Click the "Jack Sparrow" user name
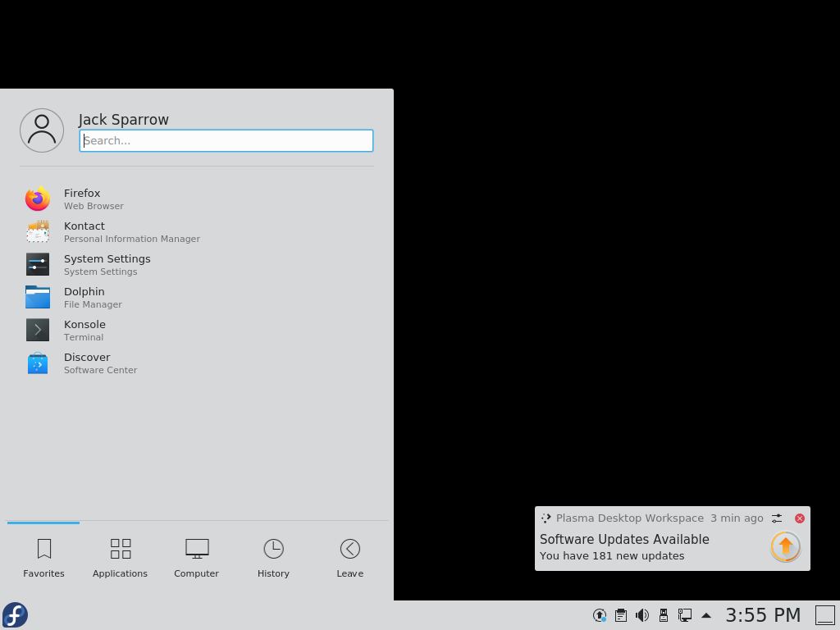 [x=123, y=119]
